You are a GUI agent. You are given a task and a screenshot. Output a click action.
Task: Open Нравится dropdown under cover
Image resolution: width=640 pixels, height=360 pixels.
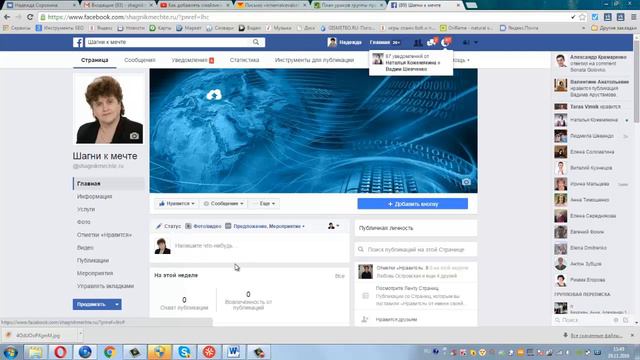point(176,203)
